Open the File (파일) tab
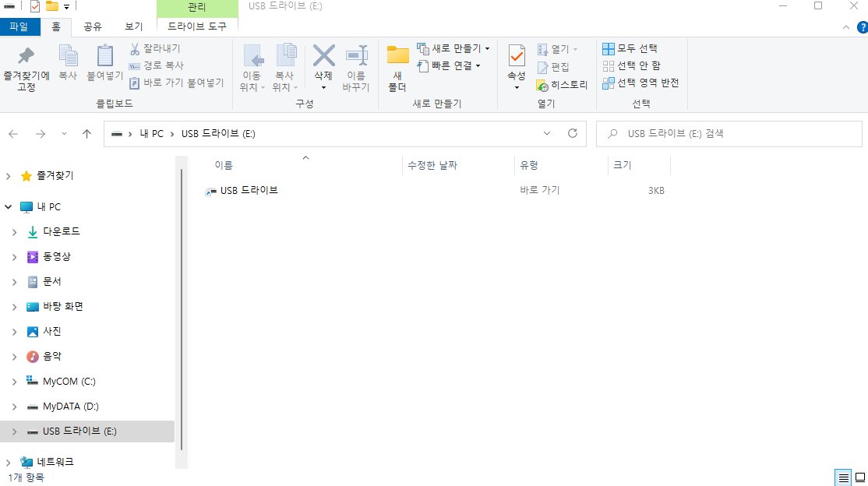The width and height of the screenshot is (868, 486). click(19, 26)
